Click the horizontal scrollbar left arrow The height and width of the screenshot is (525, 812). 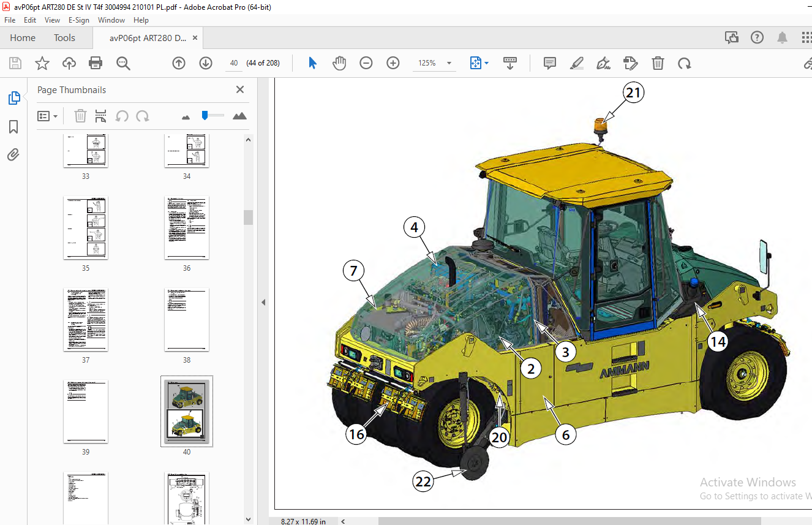[343, 521]
